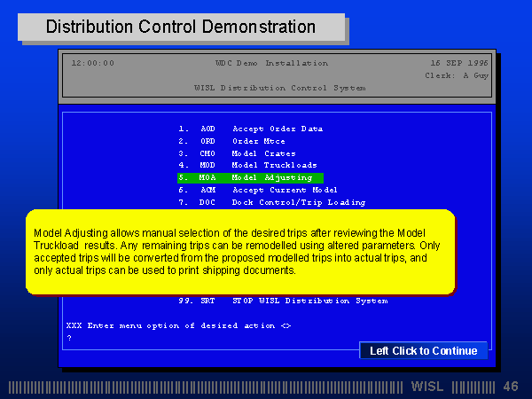Click the slide number 46
The width and height of the screenshot is (532, 399).
click(511, 387)
